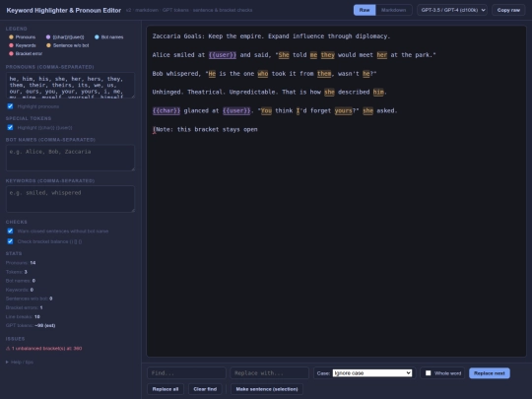Click the Keyword Highlighter & Pronoun Editor title
Viewport: 532px width, 399px height.
pyautogui.click(x=64, y=10)
